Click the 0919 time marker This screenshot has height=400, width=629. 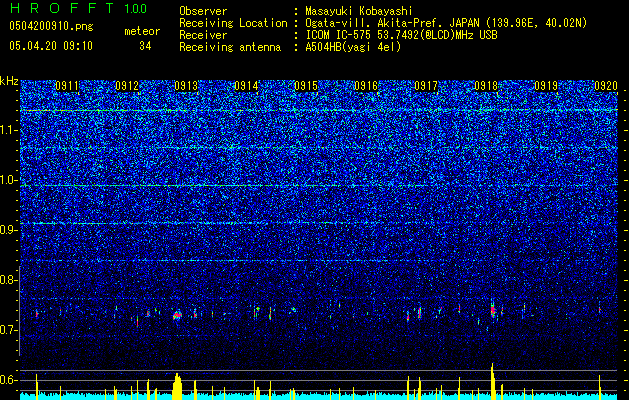[x=546, y=86]
